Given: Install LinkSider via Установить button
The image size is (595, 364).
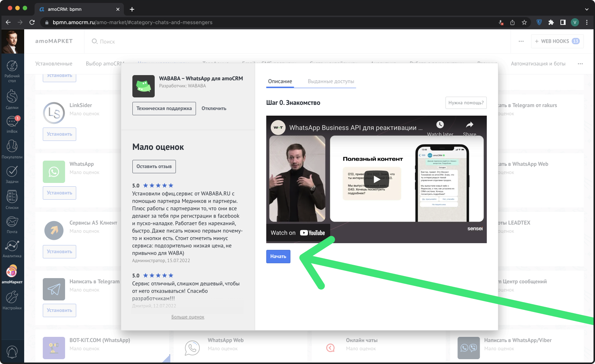Looking at the screenshot, I should 59,134.
